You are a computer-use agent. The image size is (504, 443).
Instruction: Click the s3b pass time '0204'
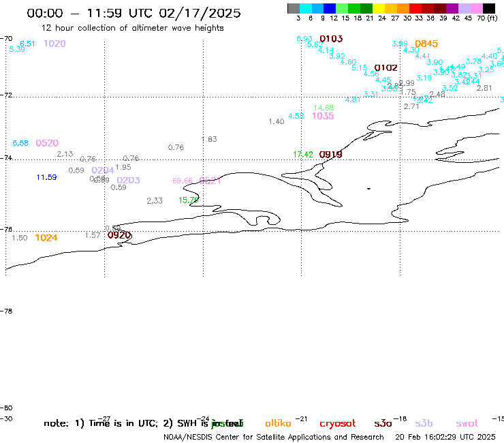coord(103,170)
